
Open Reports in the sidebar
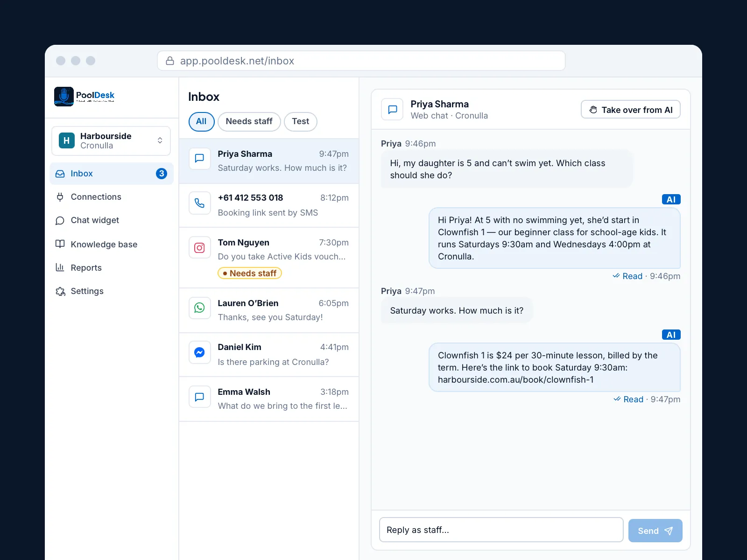111,267
